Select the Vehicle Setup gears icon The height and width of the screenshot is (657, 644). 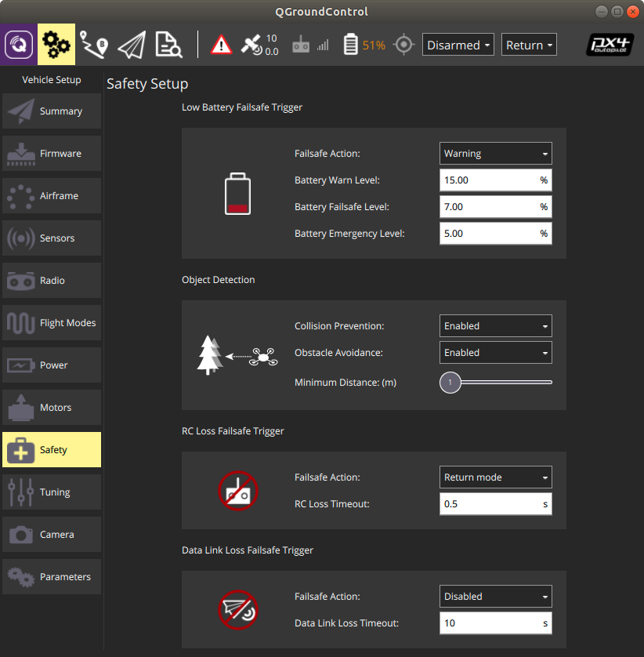(x=56, y=45)
